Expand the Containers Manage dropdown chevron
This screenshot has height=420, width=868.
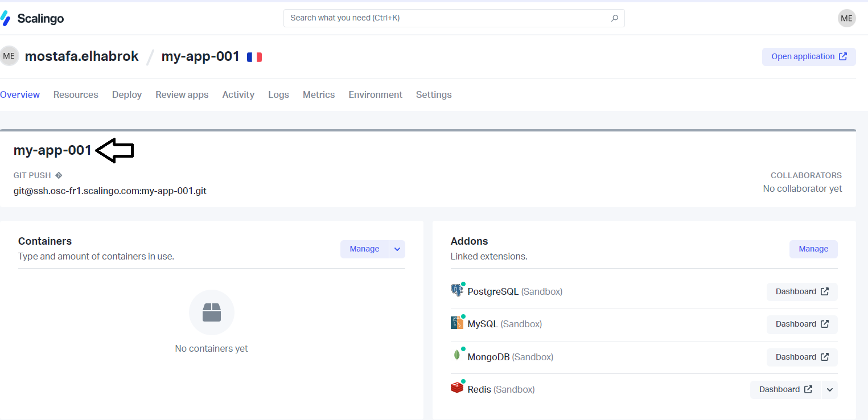coord(397,249)
